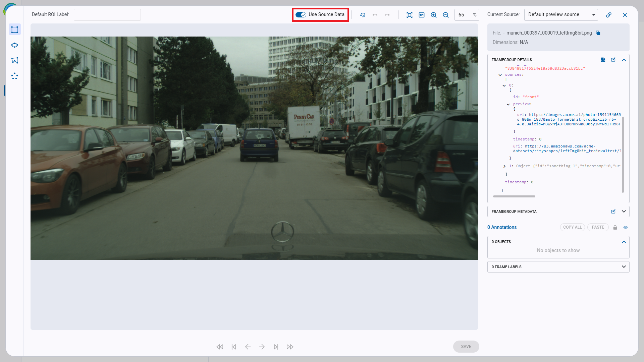Collapse the FRAMEGROUP DETAILS panel

[624, 60]
